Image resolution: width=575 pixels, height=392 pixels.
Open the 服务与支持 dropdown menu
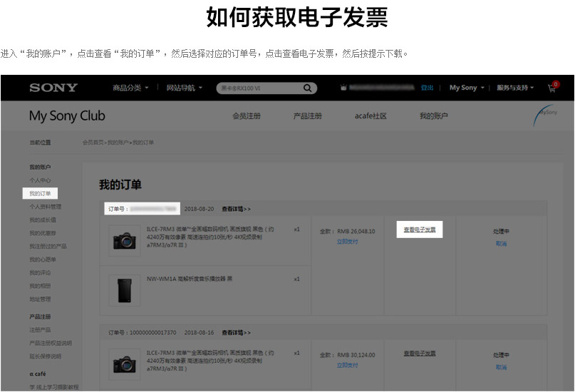tap(515, 88)
